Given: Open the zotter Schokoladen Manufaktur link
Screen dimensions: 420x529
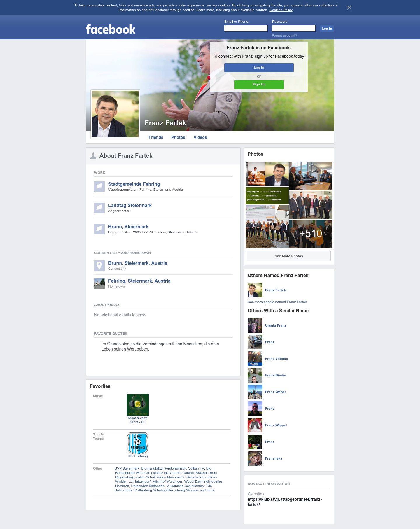Looking at the screenshot, I should [x=160, y=477].
